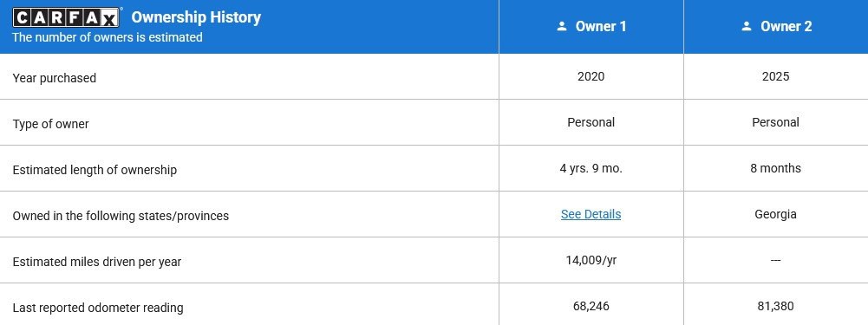Screen dimensions: 868x325
Task: Click Estimated length of ownership label
Action: 95,170
